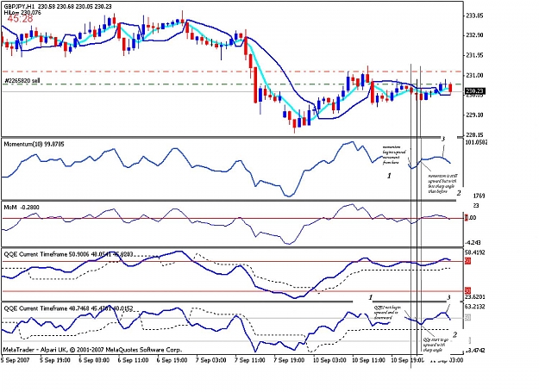
Task: Click the 10 Sep 03:00 time label
Action: [329, 360]
